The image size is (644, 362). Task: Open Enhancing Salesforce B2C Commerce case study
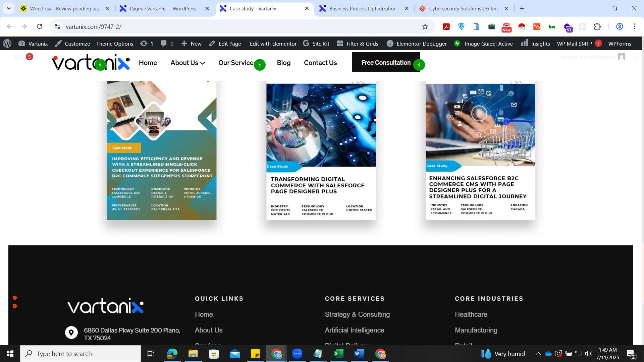[x=480, y=150]
